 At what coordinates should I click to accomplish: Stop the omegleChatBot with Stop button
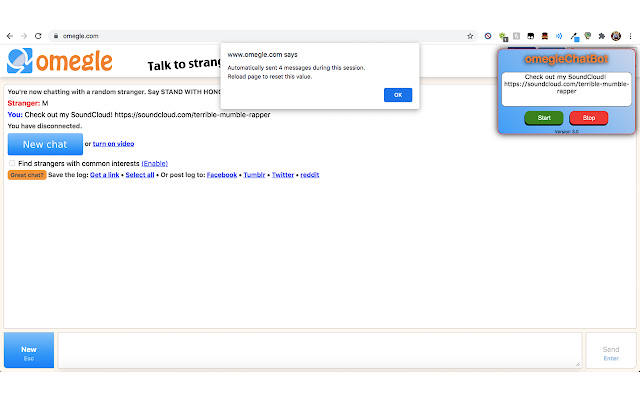pos(589,118)
